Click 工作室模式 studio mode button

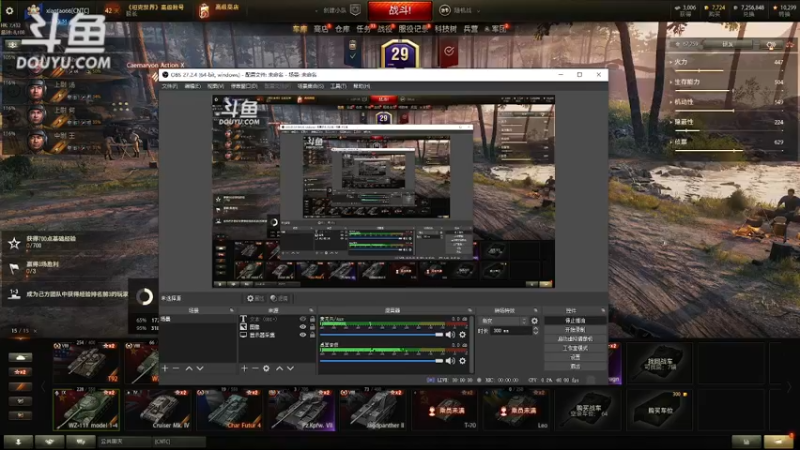click(x=575, y=348)
